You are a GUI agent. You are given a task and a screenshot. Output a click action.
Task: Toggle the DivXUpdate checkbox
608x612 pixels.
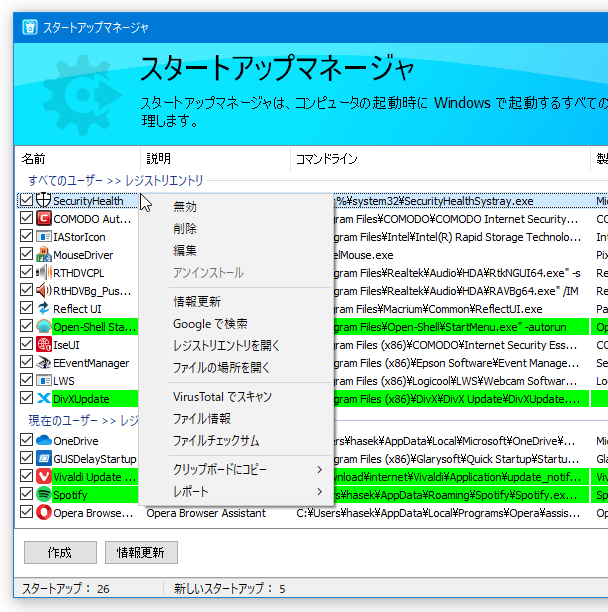pos(26,398)
